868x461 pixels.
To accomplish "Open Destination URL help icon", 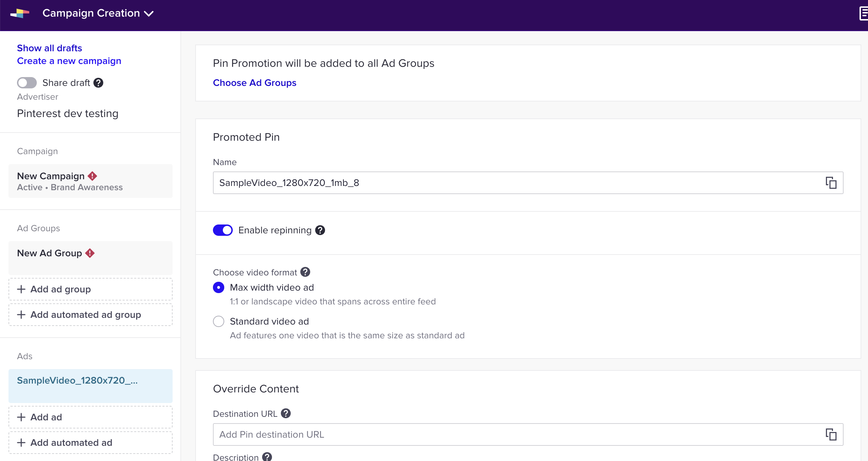I will pyautogui.click(x=286, y=413).
